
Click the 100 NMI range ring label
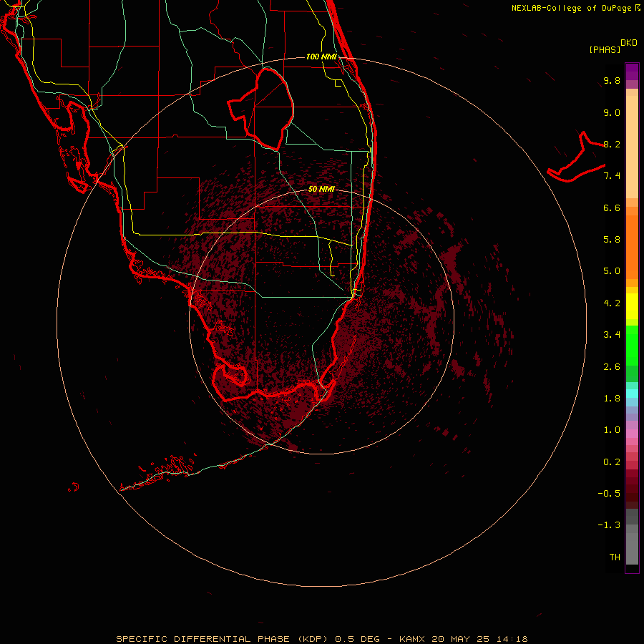(321, 57)
